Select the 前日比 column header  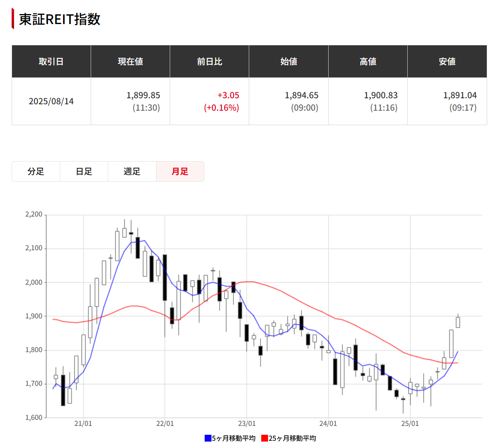click(x=209, y=61)
